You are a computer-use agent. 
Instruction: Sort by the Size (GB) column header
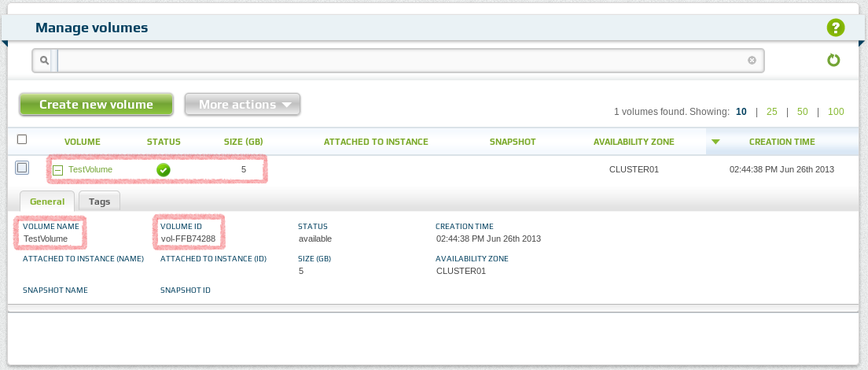point(243,142)
